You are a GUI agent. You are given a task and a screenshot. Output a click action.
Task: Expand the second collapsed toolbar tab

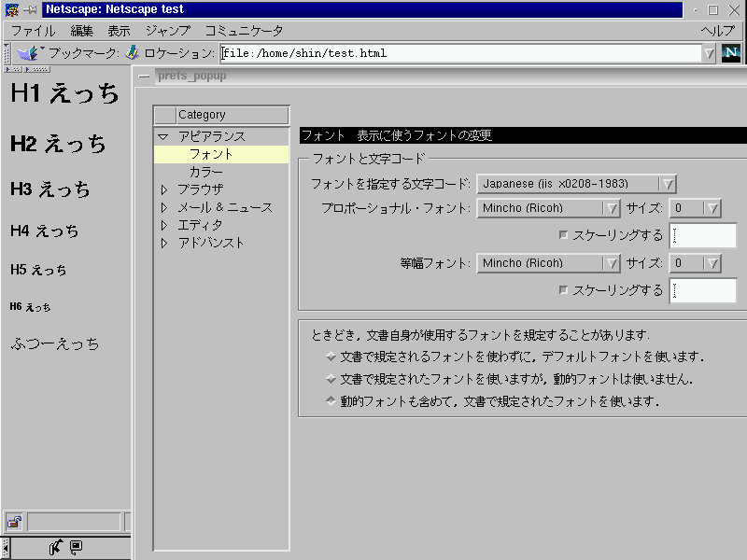tap(37, 69)
